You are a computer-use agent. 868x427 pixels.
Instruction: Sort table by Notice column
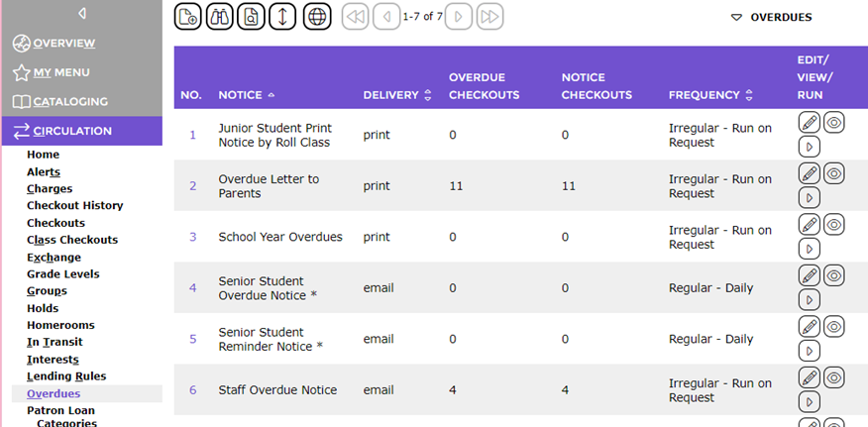click(x=246, y=95)
